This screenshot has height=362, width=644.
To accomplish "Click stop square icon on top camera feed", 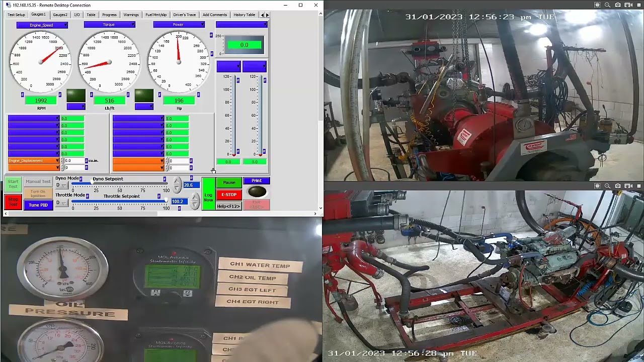I will click(639, 5).
